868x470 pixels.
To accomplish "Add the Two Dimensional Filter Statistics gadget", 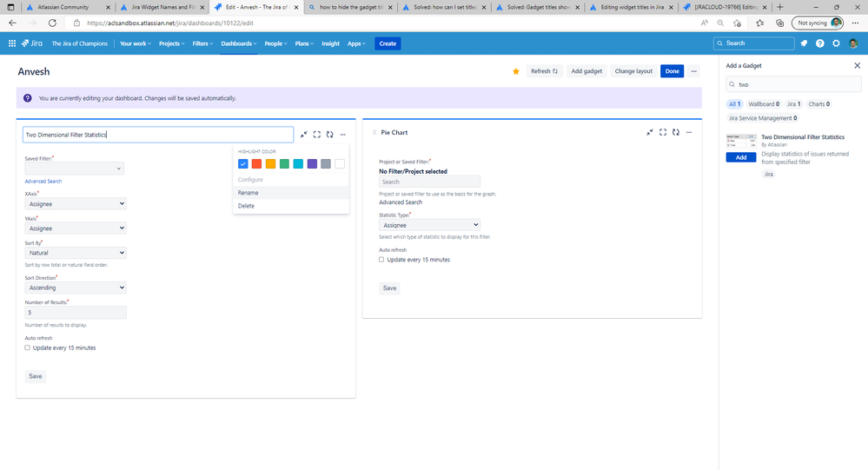I will click(x=740, y=157).
